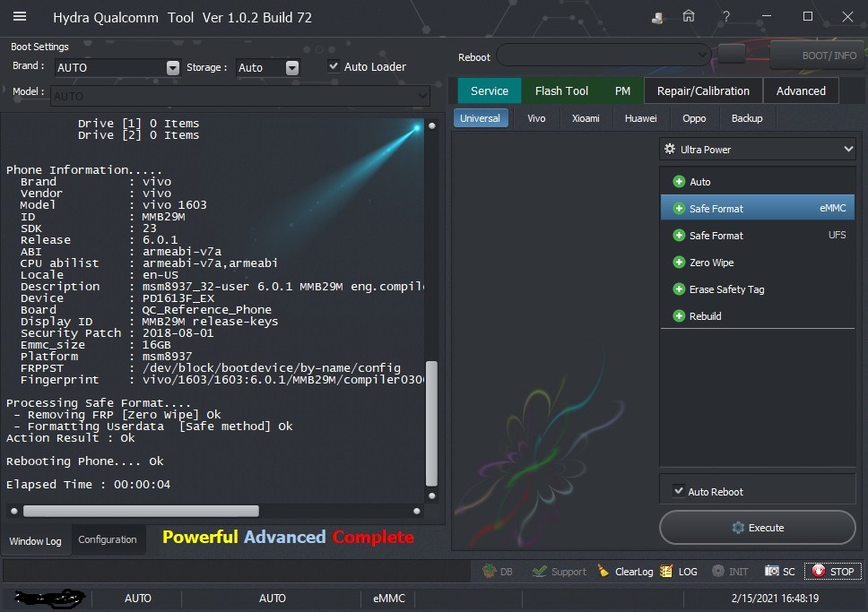
Task: Toggle the Auto Loader checkbox
Action: tap(334, 65)
